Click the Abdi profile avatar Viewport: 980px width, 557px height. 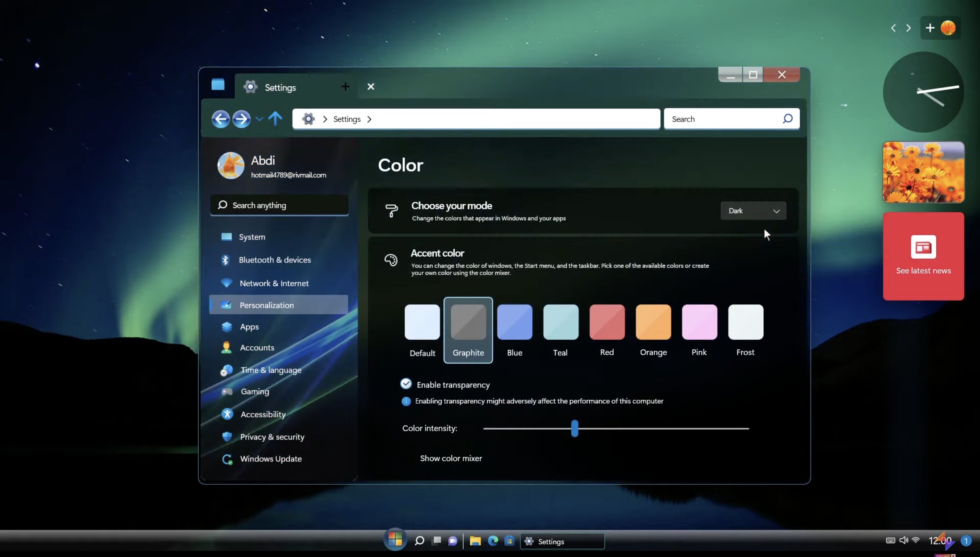pos(231,165)
